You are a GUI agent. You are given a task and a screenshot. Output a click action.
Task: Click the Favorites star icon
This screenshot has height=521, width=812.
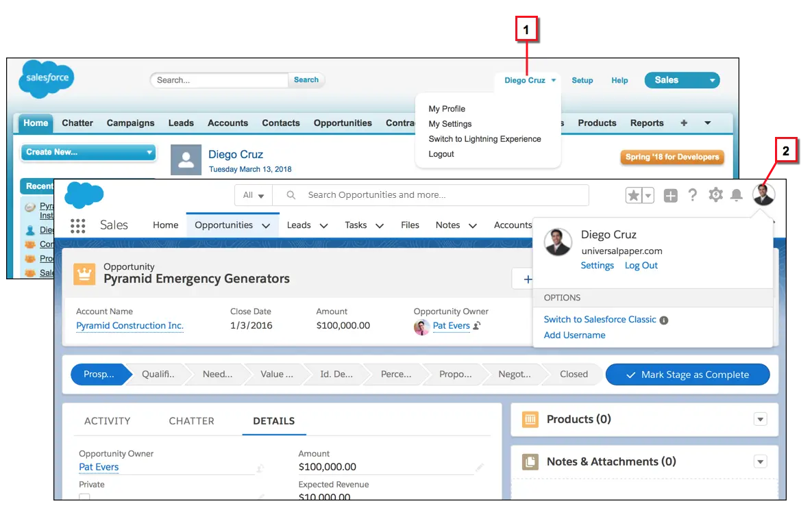[633, 195]
